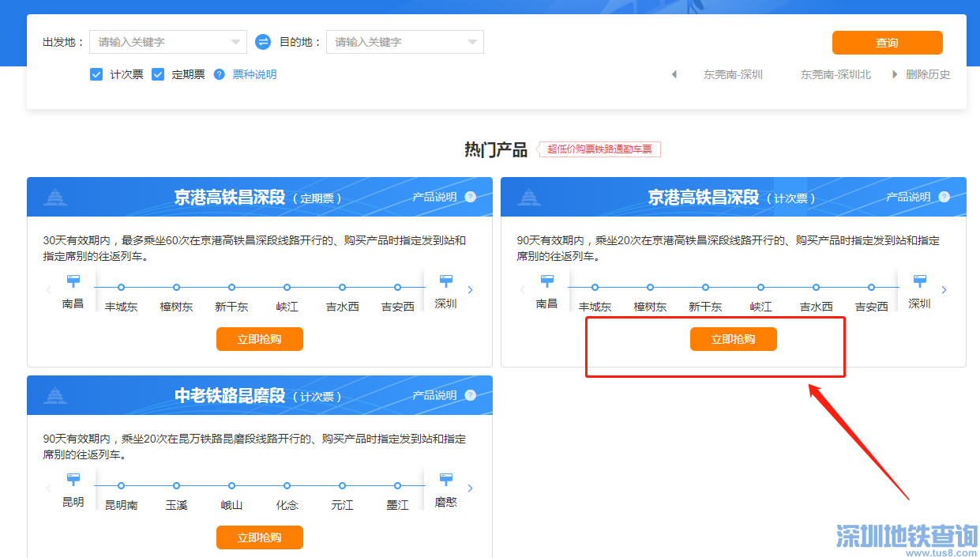980x558 pixels.
Task: Select 南昌 station icon in 计次票 card
Action: (x=547, y=281)
